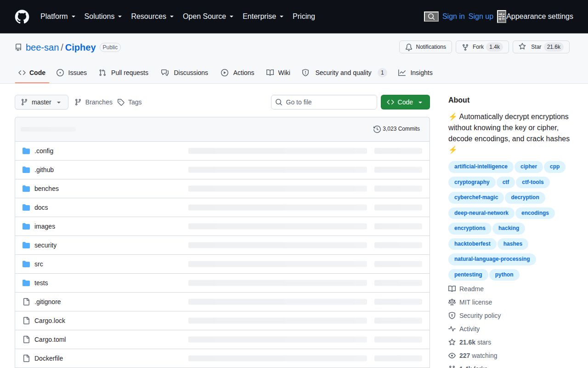Expand the Enterprise menu
The width and height of the screenshot is (588, 368).
point(263,17)
